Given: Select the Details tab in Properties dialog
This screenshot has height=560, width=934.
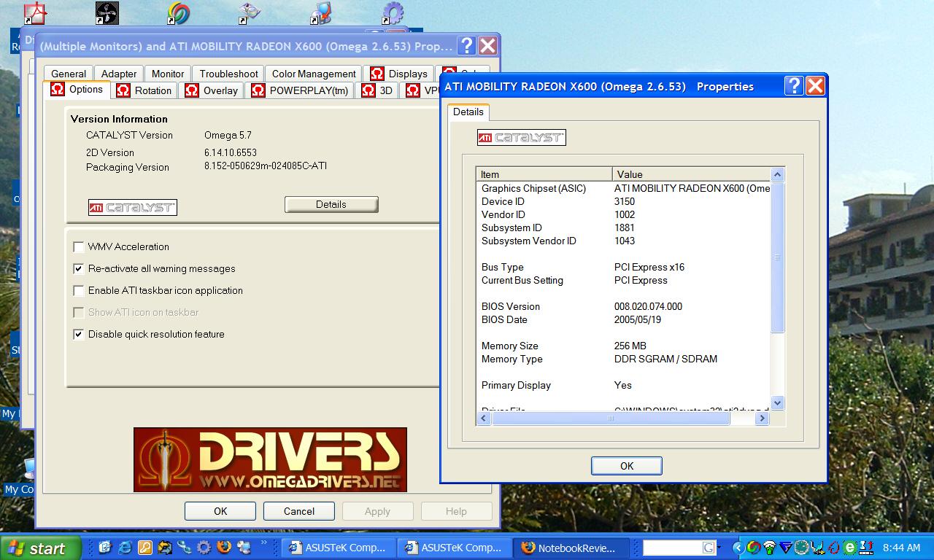Looking at the screenshot, I should 468,112.
